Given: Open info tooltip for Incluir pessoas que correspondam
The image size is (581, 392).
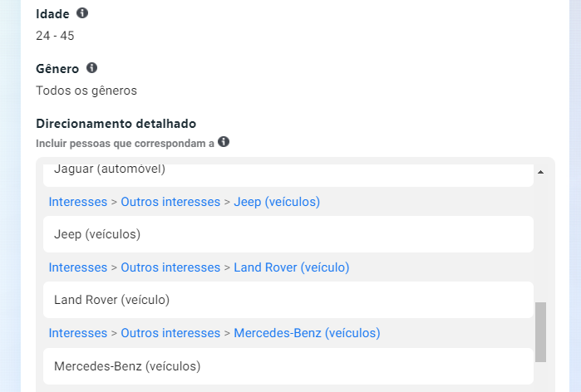Looking at the screenshot, I should tap(224, 142).
